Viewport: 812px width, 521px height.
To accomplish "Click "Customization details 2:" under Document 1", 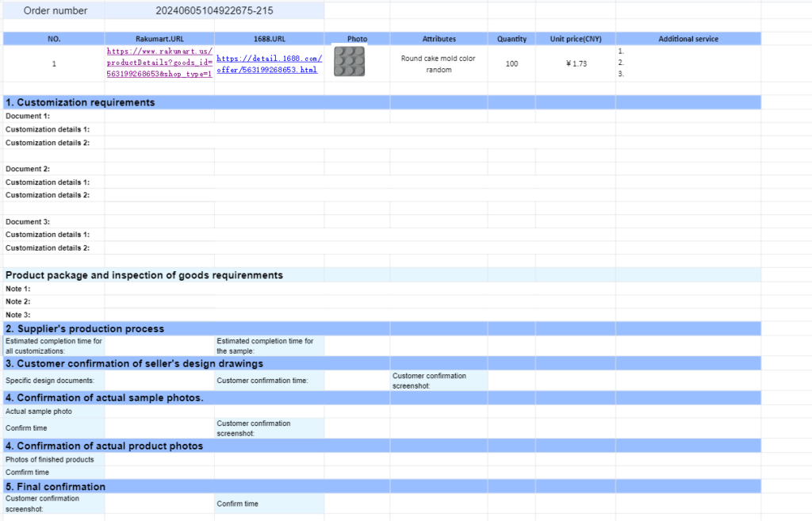I will [x=48, y=143].
